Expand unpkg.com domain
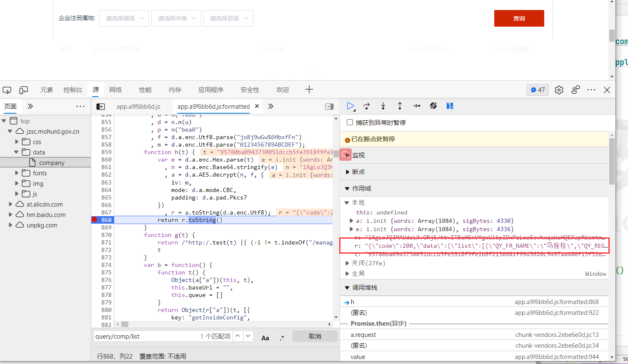The height and width of the screenshot is (364, 628). pos(10,225)
